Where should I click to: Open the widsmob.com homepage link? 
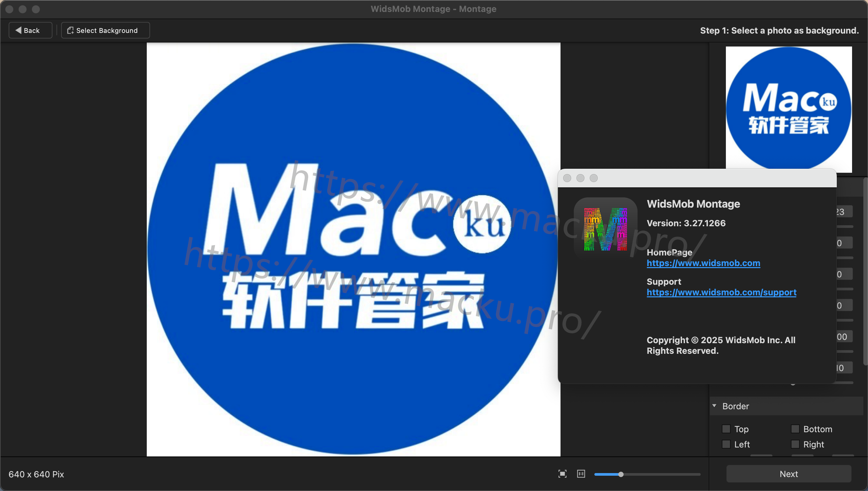coord(703,263)
